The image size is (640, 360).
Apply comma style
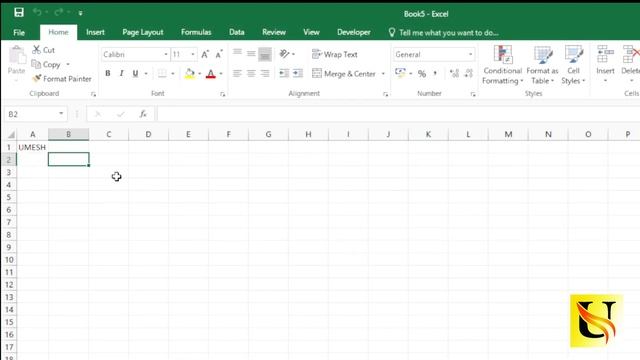click(x=435, y=73)
